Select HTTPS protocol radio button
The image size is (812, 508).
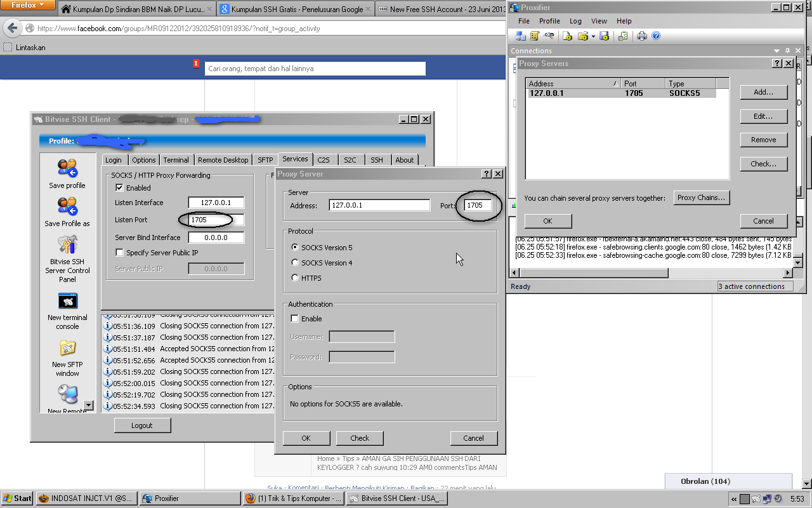click(x=295, y=278)
